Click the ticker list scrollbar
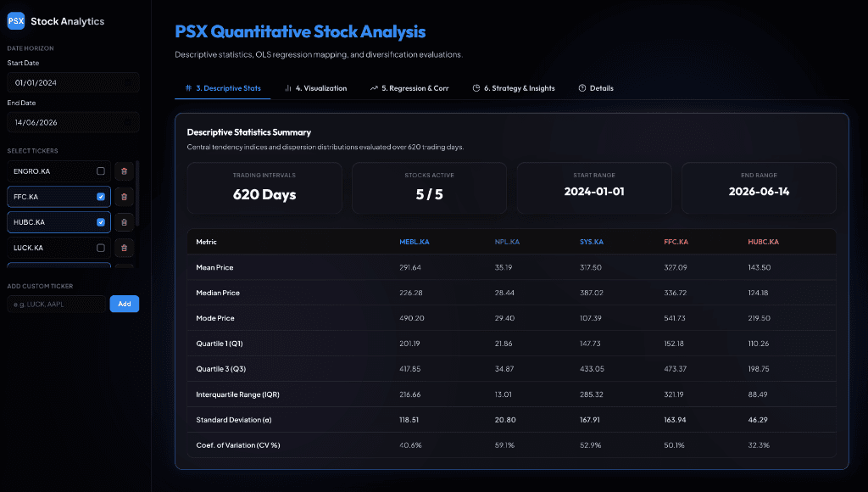 click(x=137, y=193)
